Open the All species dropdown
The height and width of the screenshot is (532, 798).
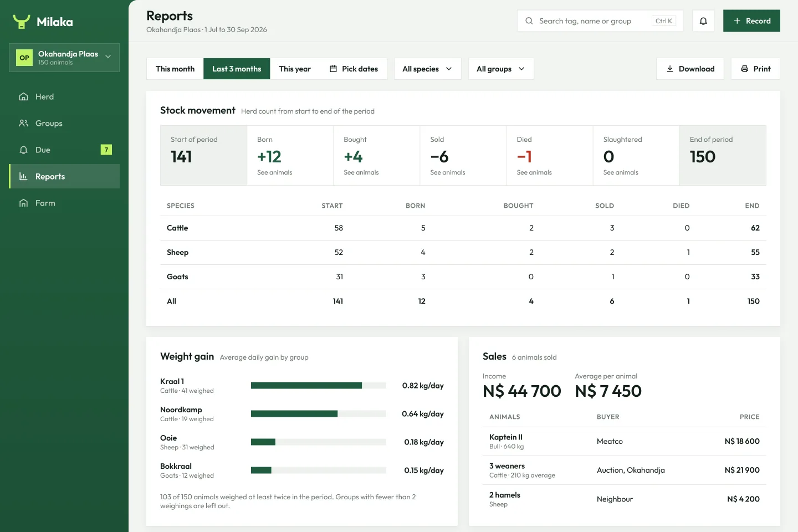[x=427, y=69]
